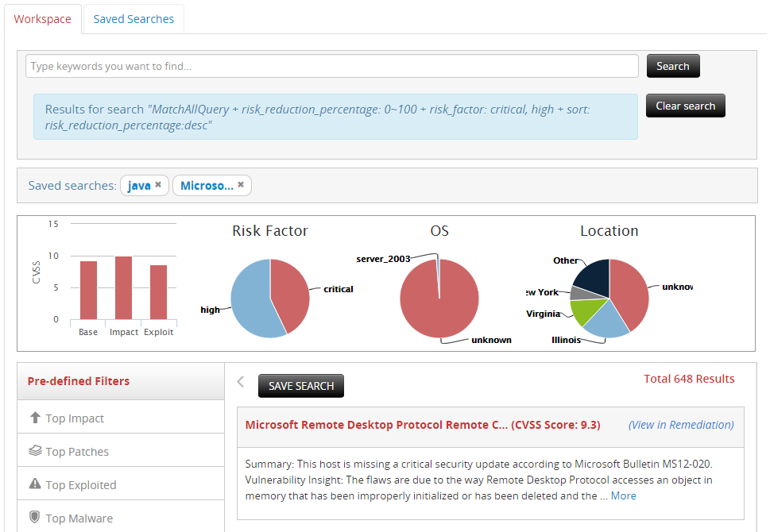Image resolution: width=770 pixels, height=532 pixels.
Task: Switch to the Saved Searches tab
Action: tap(133, 19)
